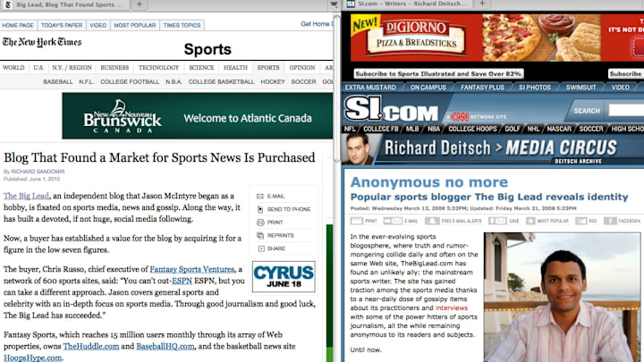
Task: Open Extra Mustard in the SI top menu
Action: 370,88
